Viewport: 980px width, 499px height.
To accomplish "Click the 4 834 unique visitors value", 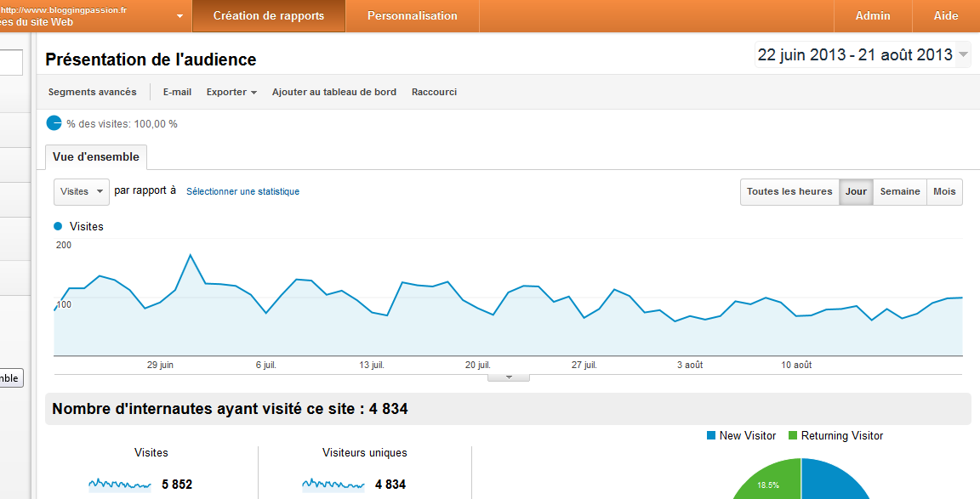I will tap(390, 484).
